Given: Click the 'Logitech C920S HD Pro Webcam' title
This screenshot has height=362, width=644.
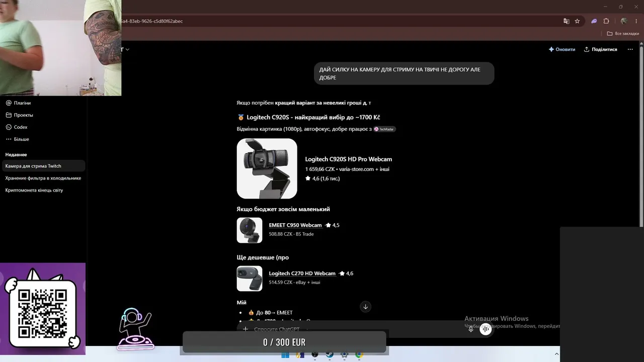Looking at the screenshot, I should (349, 159).
